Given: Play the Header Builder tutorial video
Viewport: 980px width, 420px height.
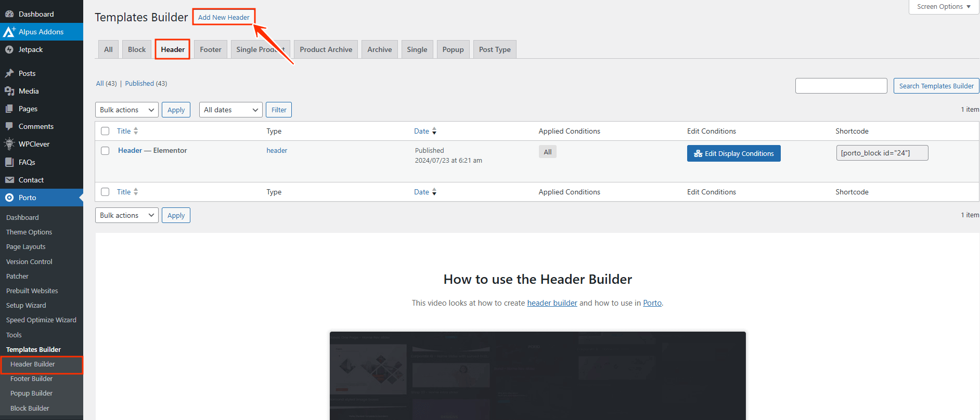Looking at the screenshot, I should [x=538, y=375].
